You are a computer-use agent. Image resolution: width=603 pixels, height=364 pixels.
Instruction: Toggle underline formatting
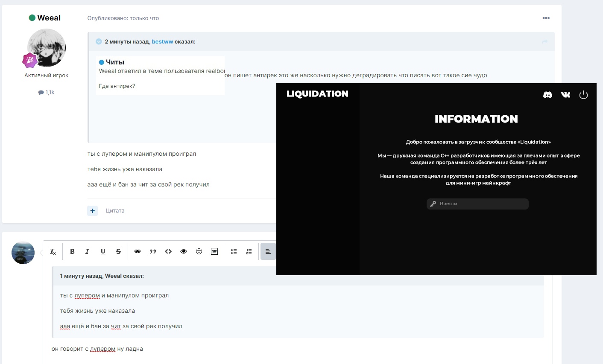coord(103,251)
